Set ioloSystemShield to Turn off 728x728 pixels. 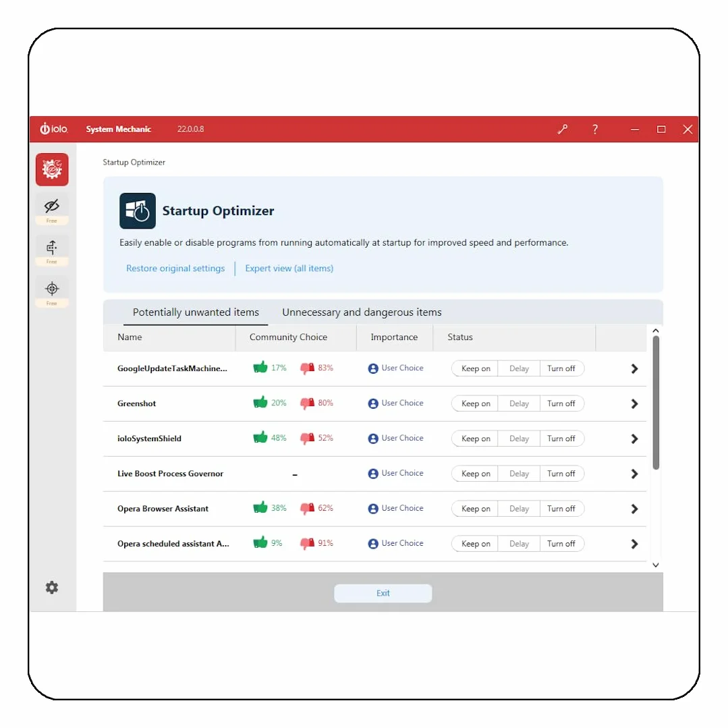561,439
